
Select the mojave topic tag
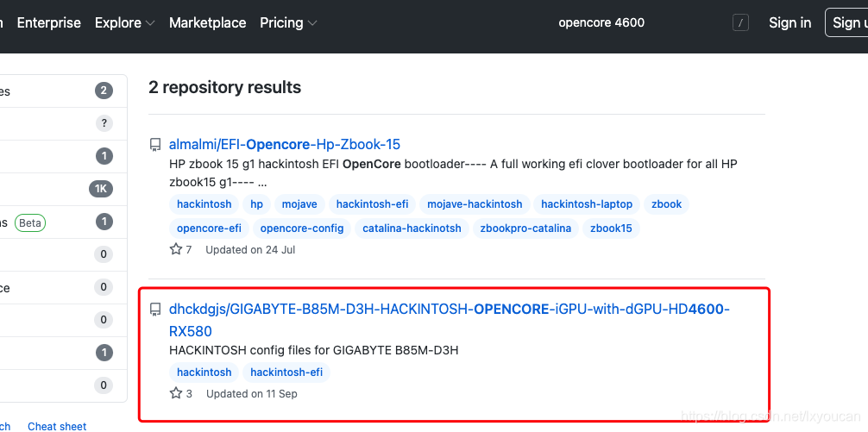(299, 204)
